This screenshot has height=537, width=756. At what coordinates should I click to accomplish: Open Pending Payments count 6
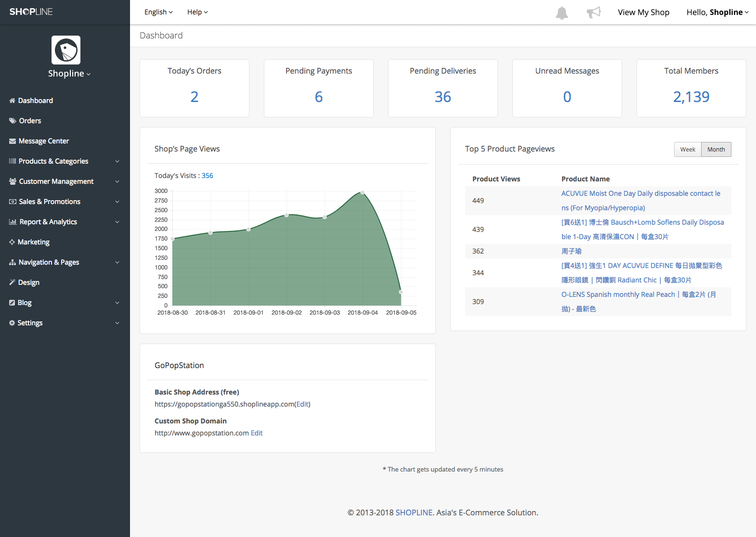click(x=319, y=97)
